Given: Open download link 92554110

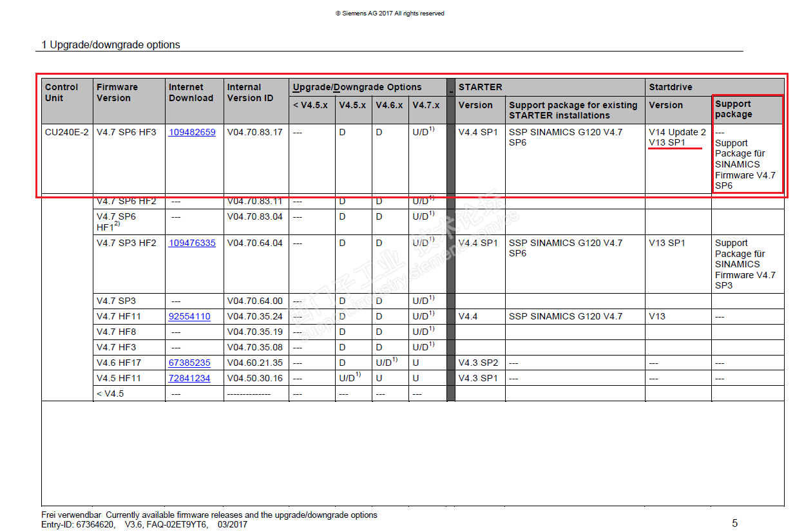Looking at the screenshot, I should click(x=189, y=316).
